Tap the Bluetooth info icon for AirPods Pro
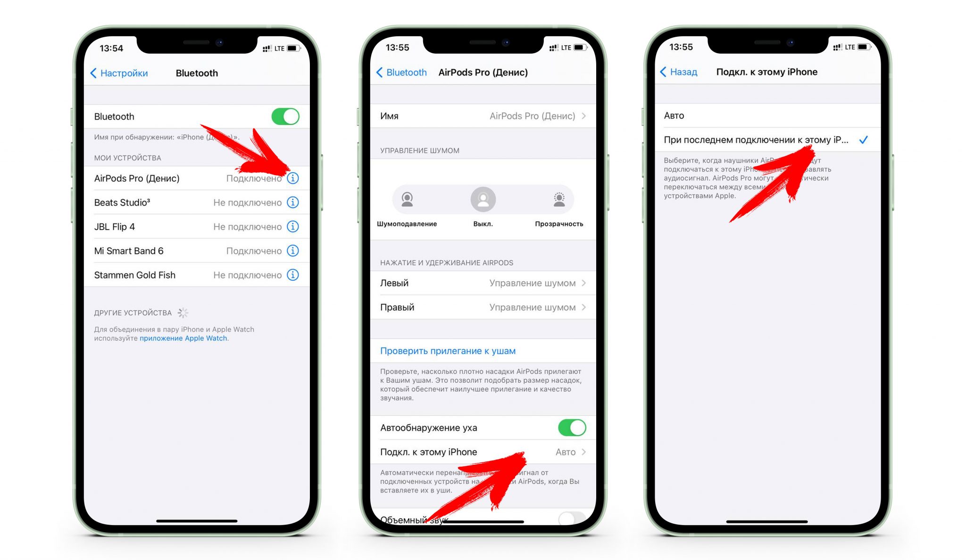966x560 pixels. (x=299, y=177)
